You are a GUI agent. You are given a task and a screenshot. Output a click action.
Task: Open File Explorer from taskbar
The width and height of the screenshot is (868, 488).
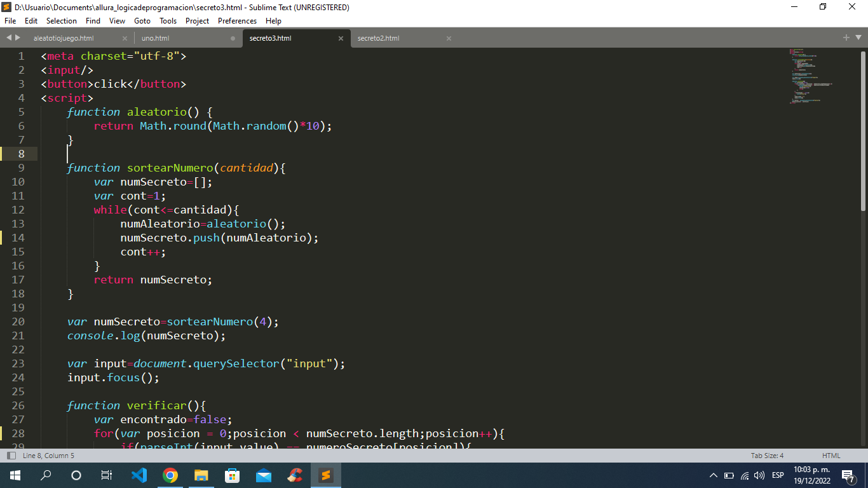click(x=201, y=475)
